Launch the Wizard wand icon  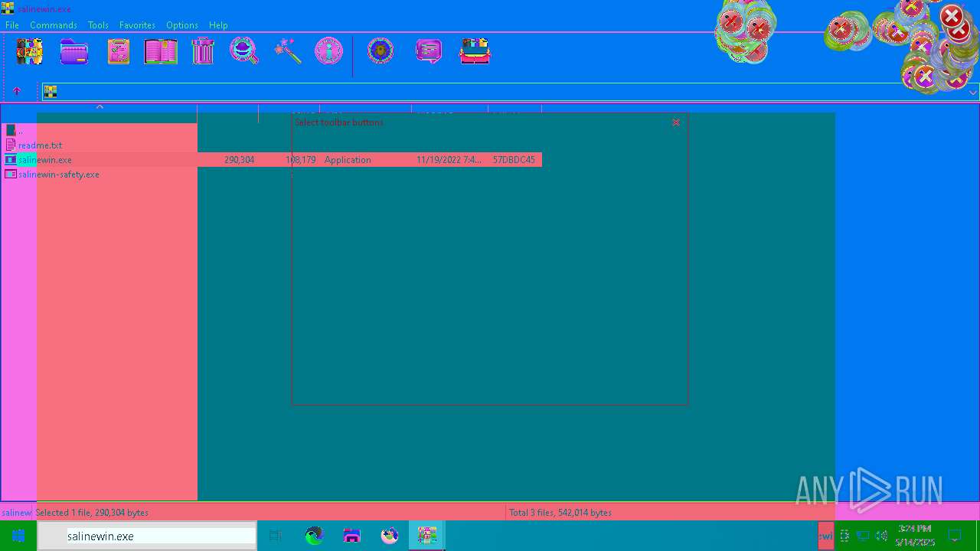[288, 51]
